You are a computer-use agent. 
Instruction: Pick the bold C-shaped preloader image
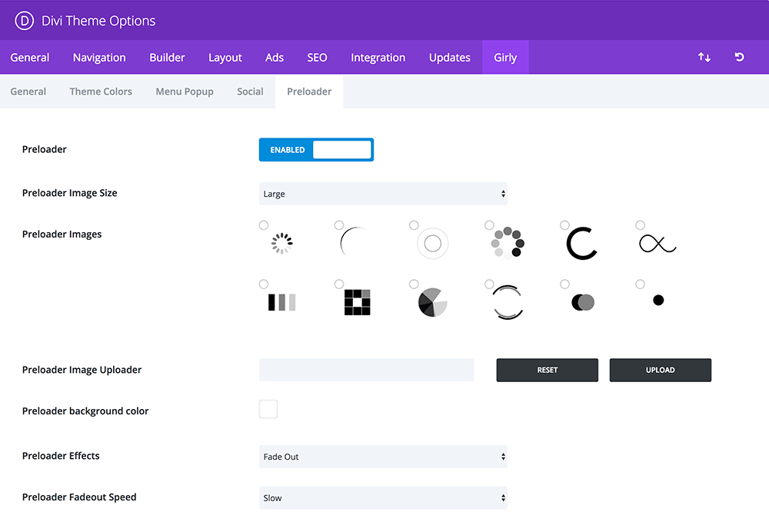click(581, 243)
